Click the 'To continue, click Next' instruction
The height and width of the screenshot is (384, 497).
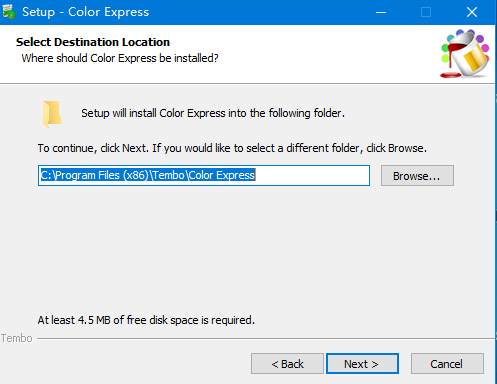232,148
